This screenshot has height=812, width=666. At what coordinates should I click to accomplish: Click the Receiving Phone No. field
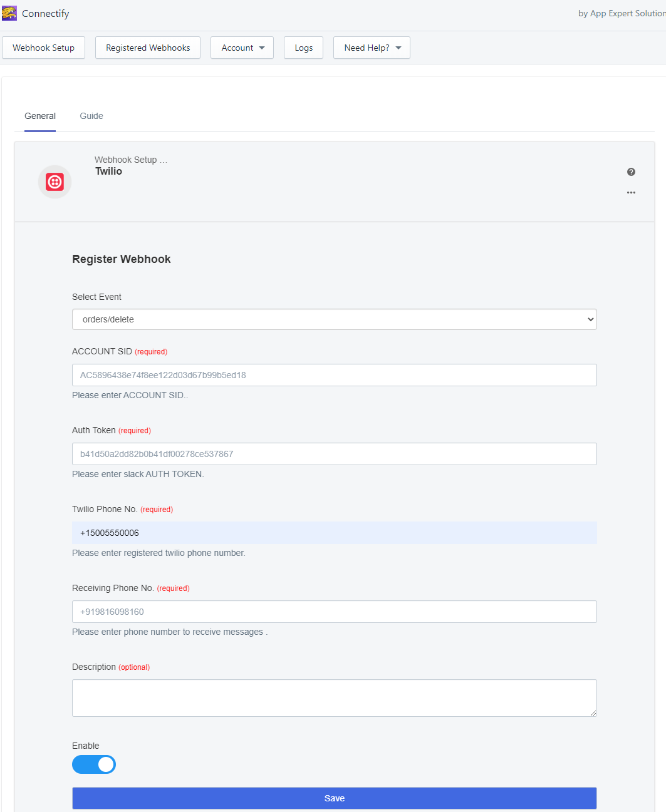(x=334, y=612)
